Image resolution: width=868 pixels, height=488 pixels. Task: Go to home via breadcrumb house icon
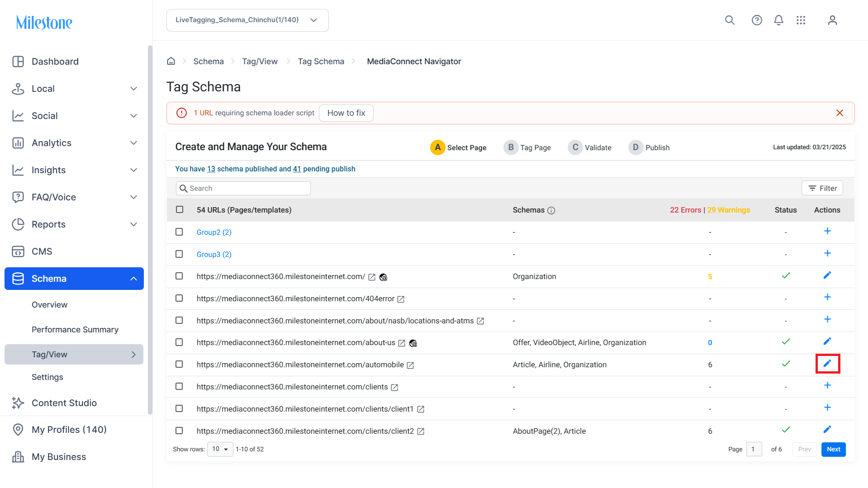(171, 61)
